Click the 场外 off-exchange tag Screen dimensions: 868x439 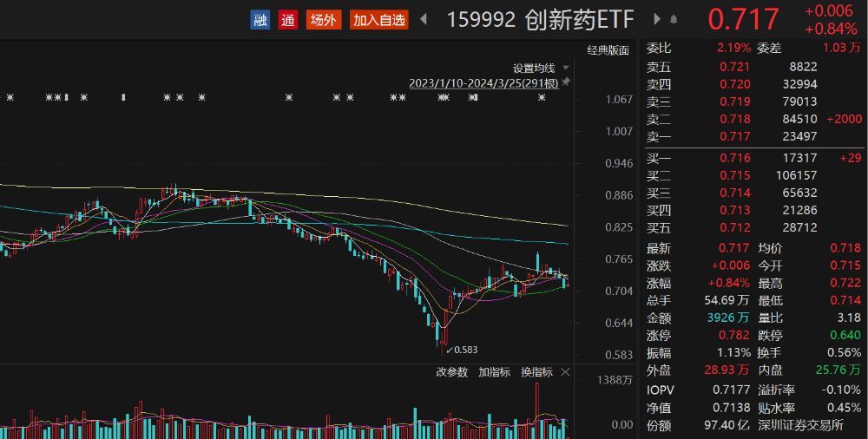(324, 20)
